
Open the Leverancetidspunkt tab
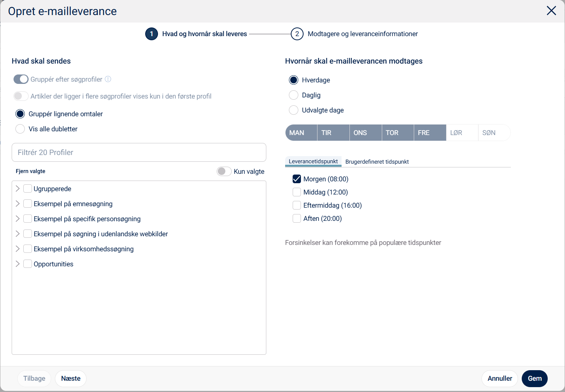point(313,161)
